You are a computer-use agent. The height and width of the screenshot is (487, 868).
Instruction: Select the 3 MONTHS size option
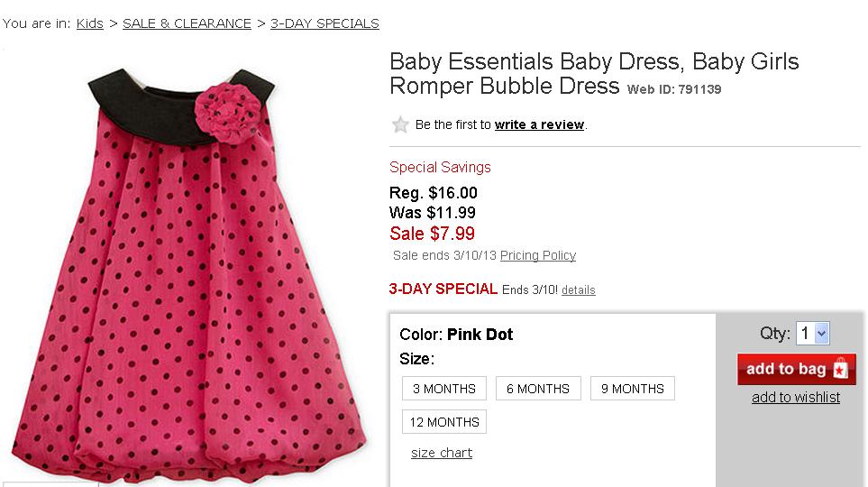pos(444,389)
